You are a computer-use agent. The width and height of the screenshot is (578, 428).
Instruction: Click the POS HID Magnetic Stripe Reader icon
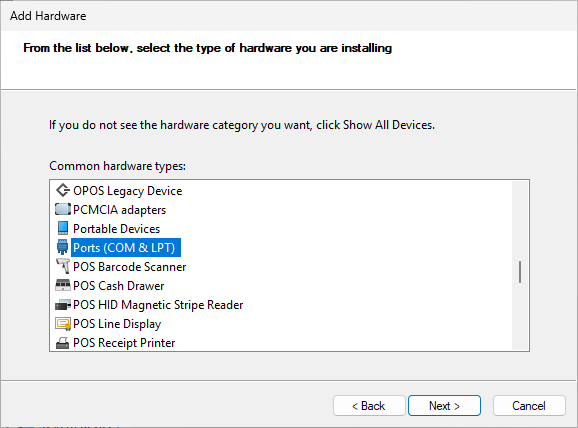click(63, 305)
